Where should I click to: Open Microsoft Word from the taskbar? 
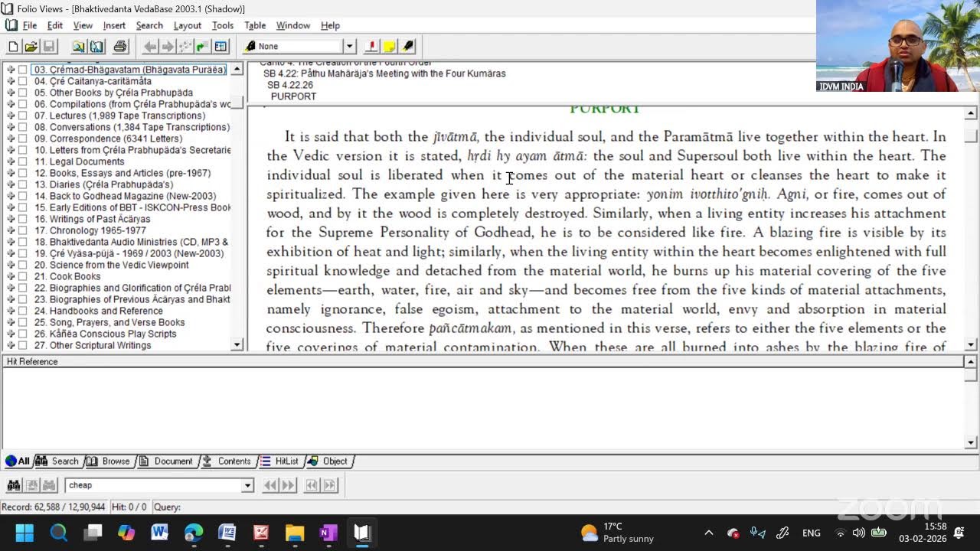coord(160,532)
